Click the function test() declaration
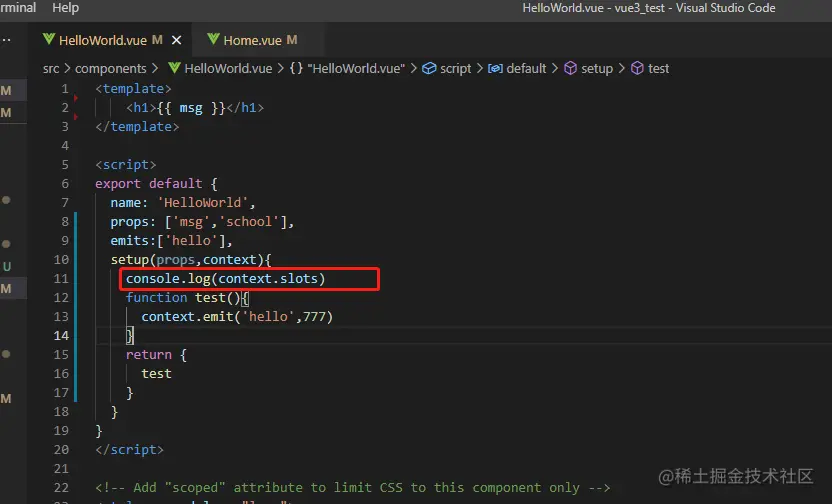 click(x=187, y=298)
